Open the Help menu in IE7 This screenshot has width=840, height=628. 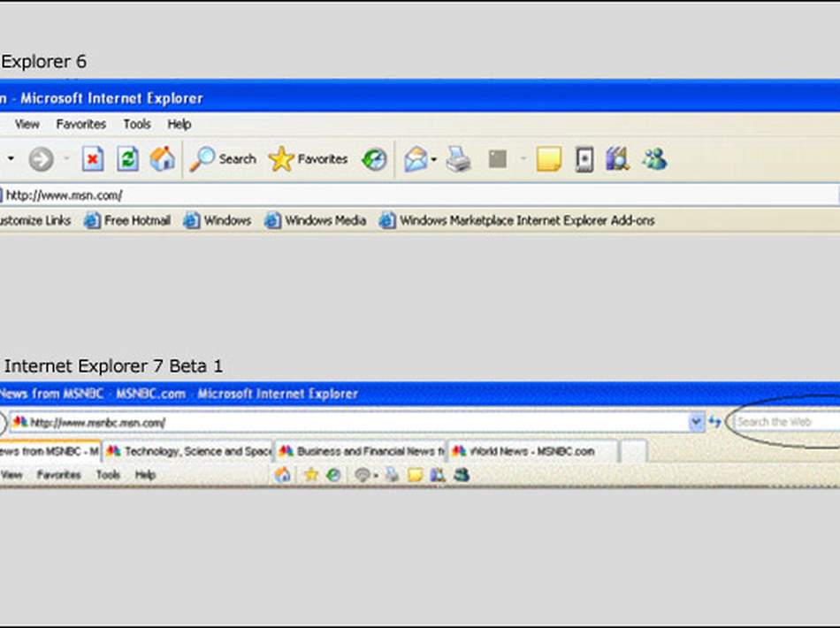coord(145,475)
